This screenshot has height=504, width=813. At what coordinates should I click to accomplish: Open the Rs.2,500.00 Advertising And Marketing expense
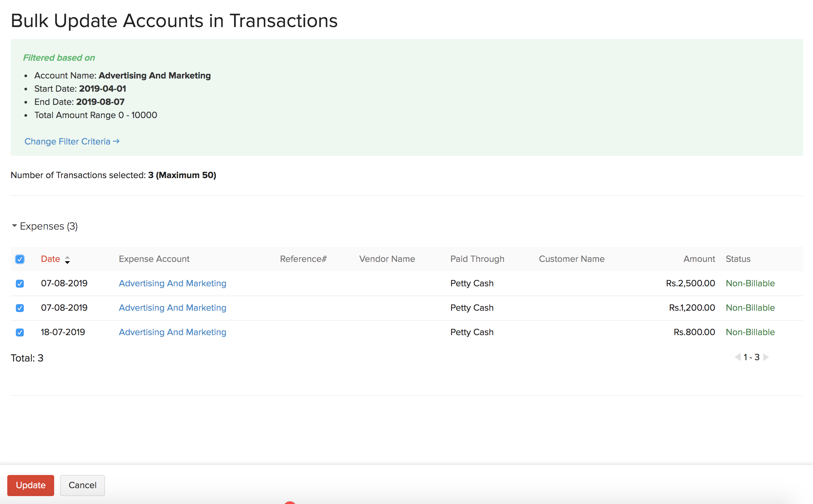click(x=172, y=283)
